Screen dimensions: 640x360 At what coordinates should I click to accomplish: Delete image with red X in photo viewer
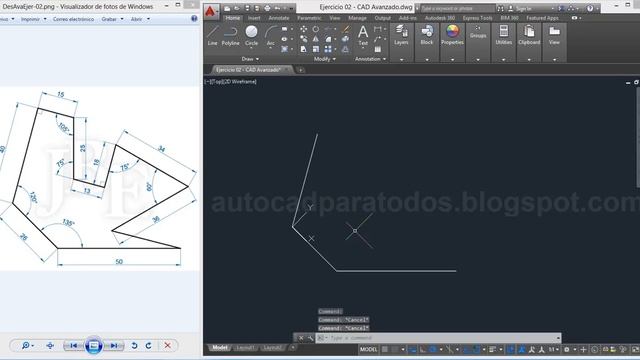[167, 346]
